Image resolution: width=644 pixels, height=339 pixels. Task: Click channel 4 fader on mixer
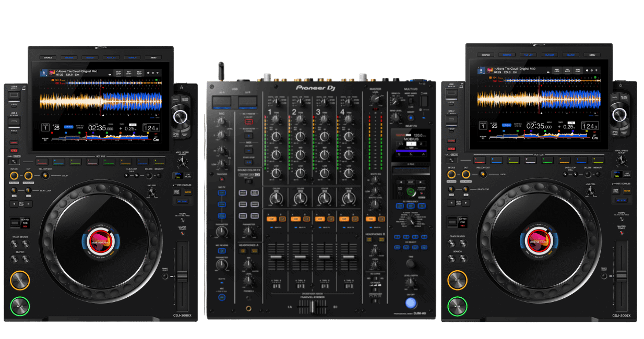[349, 257]
